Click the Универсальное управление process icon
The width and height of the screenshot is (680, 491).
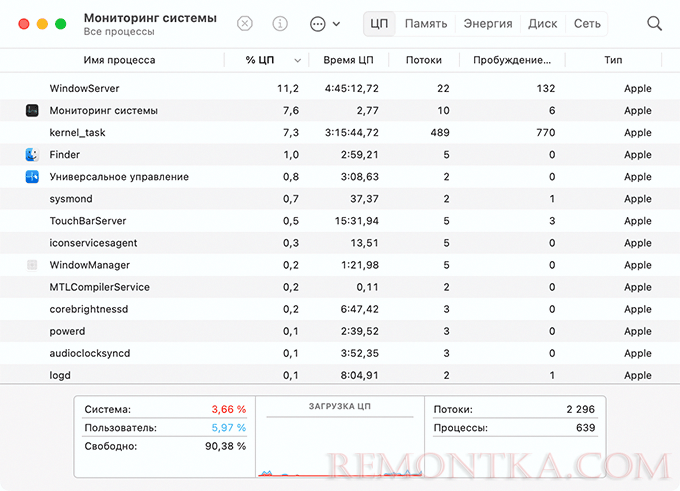coord(32,177)
